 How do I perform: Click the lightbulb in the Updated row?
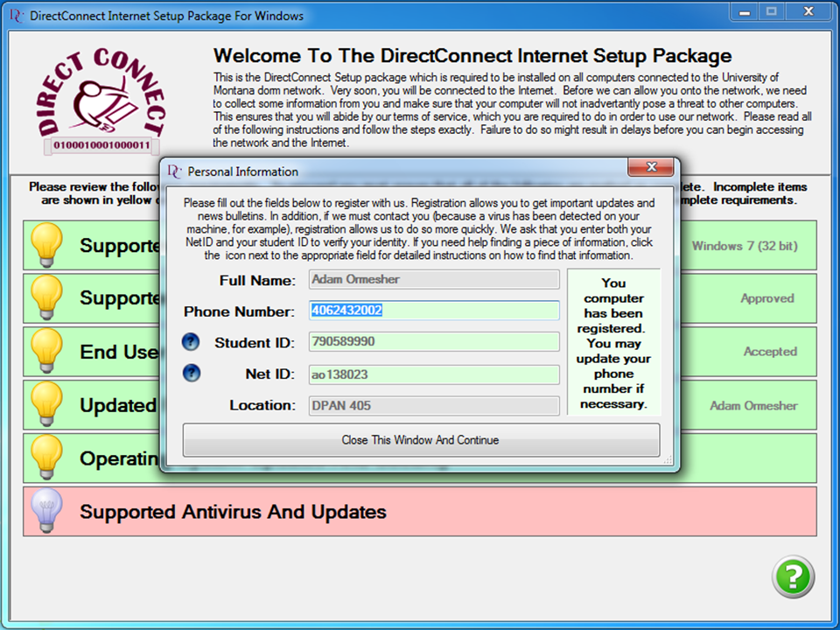(x=46, y=404)
